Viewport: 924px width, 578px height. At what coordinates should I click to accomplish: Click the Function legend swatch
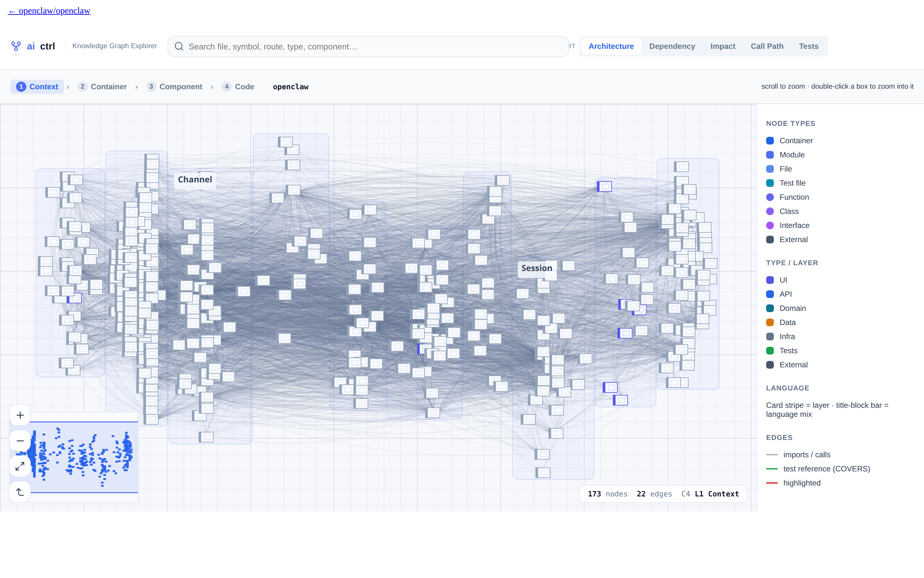[x=770, y=197]
